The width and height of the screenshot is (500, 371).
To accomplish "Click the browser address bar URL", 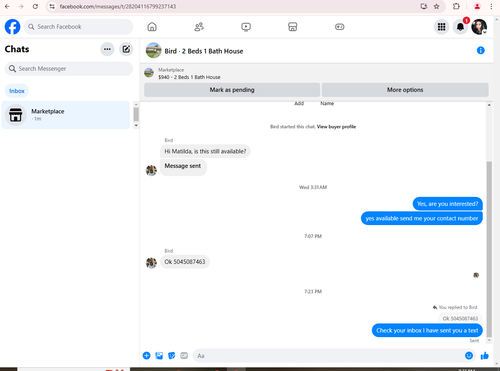I will pos(118,6).
